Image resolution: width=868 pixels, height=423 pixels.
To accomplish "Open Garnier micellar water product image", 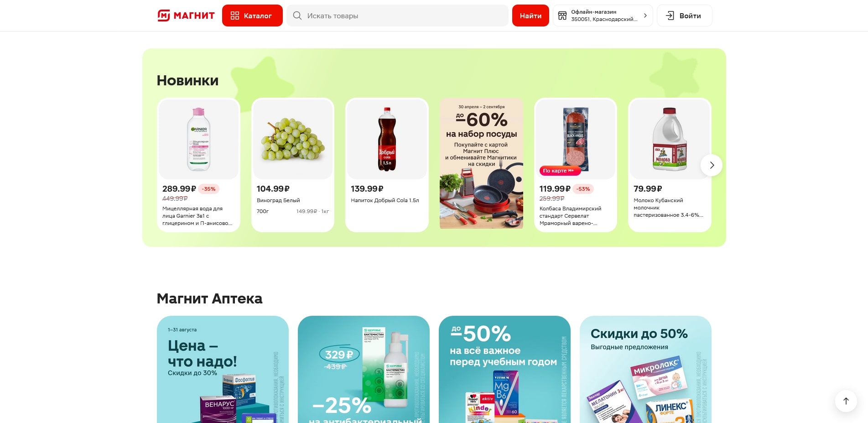I will click(x=198, y=139).
